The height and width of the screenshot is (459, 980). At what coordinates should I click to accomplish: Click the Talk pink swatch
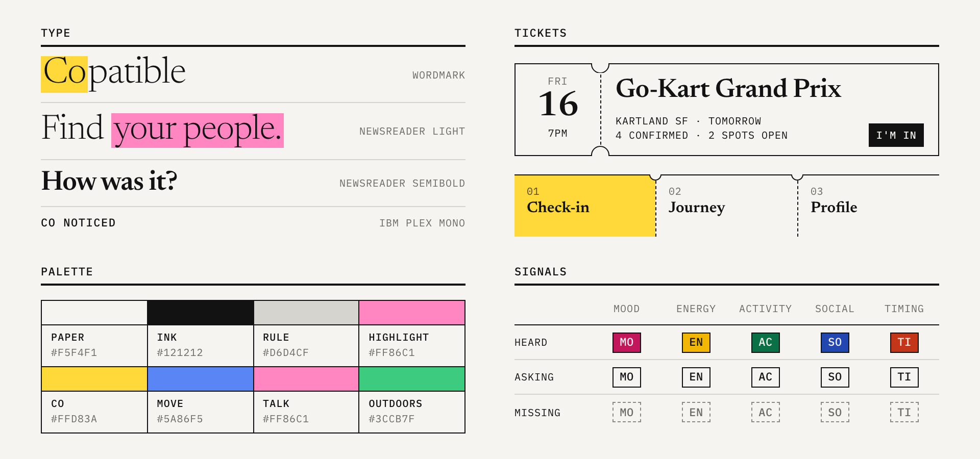pos(306,379)
